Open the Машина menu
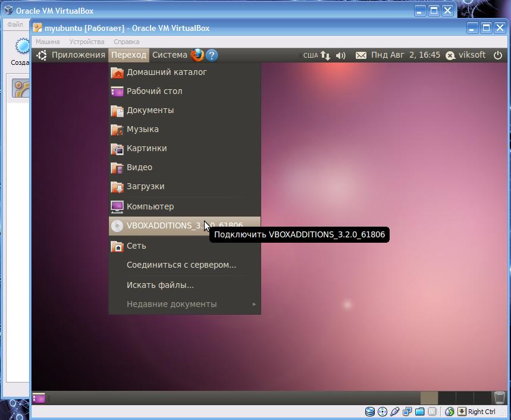This screenshot has width=511, height=420. point(48,42)
